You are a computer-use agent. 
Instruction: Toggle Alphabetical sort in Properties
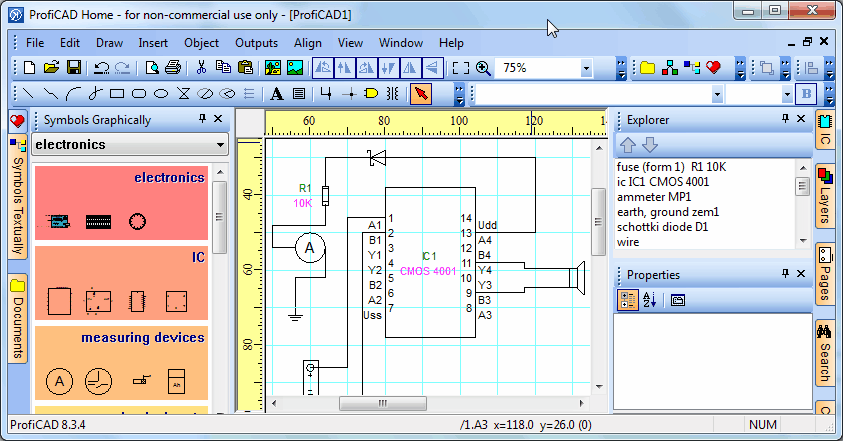(649, 300)
